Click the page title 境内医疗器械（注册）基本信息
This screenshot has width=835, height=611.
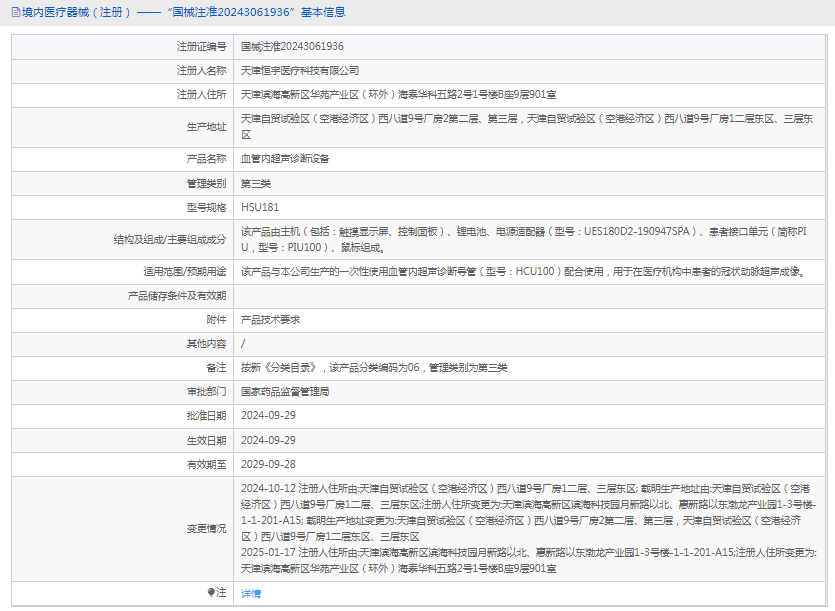184,12
